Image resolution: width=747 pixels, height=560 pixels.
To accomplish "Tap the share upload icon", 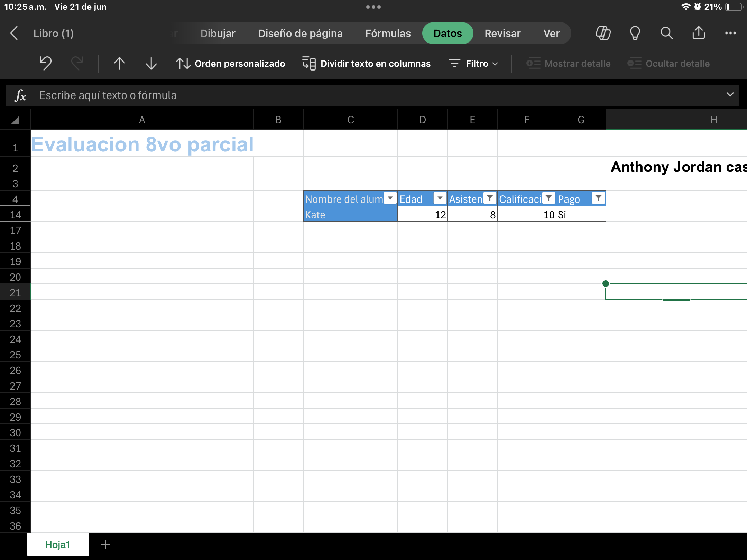I will click(699, 33).
